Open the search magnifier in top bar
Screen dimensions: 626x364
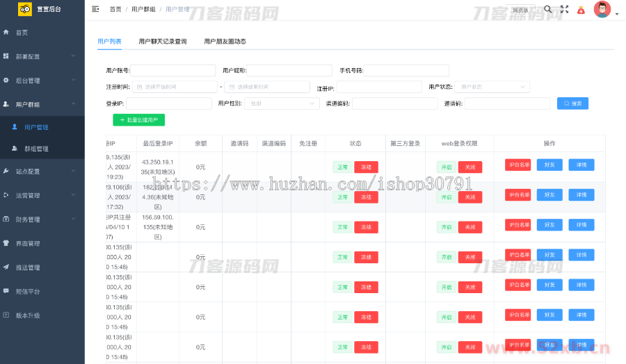pos(548,9)
